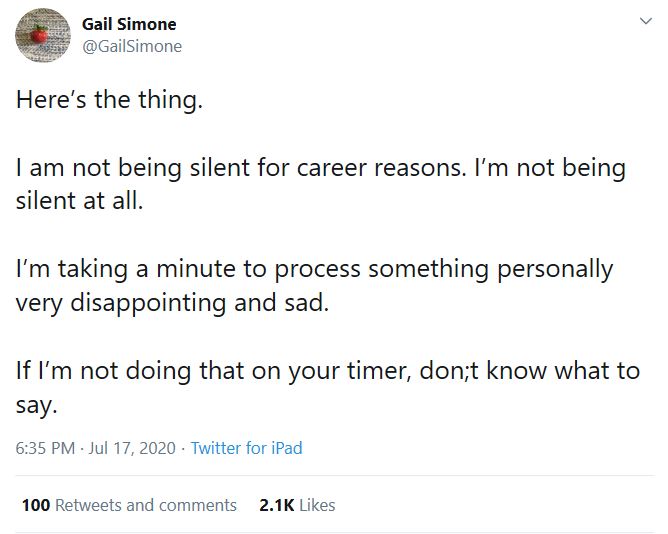The width and height of the screenshot is (668, 534).
Task: Select the Jul 17, 2020 date
Action: pyautogui.click(x=132, y=448)
